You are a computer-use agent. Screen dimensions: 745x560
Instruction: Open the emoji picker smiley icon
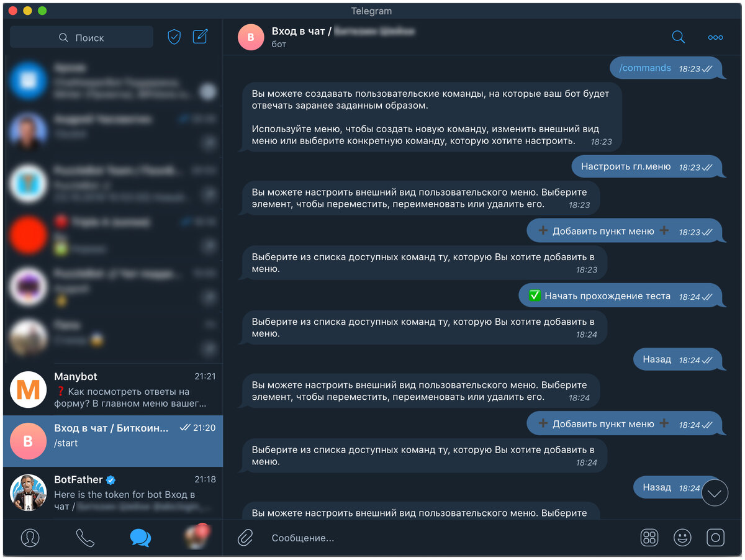pyautogui.click(x=682, y=538)
